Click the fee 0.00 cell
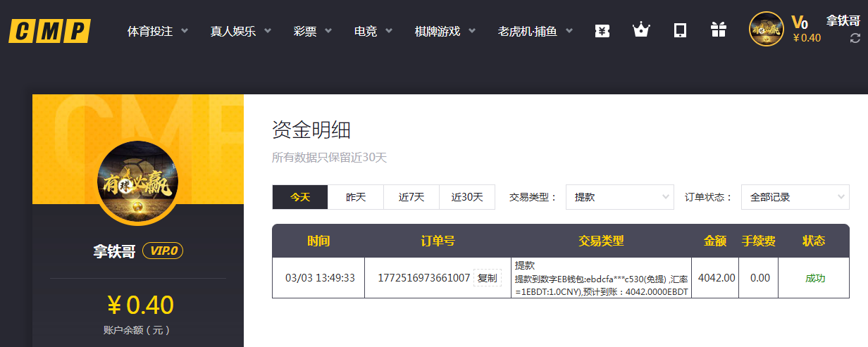Image resolution: width=868 pixels, height=347 pixels. 760,278
